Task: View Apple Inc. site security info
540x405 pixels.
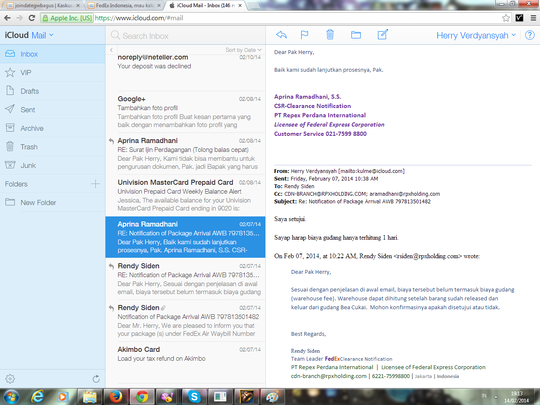Action: (67, 18)
